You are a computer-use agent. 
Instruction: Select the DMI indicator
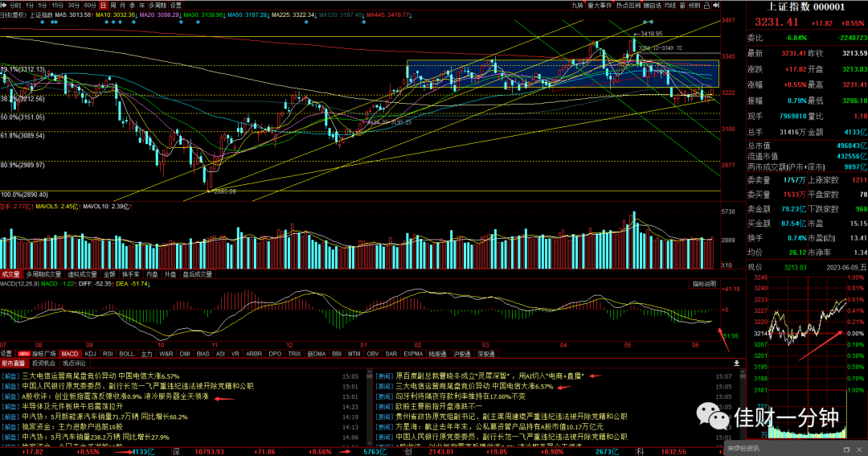click(x=185, y=354)
